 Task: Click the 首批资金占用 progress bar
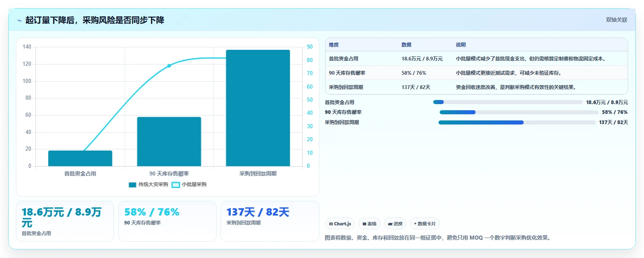[508, 102]
